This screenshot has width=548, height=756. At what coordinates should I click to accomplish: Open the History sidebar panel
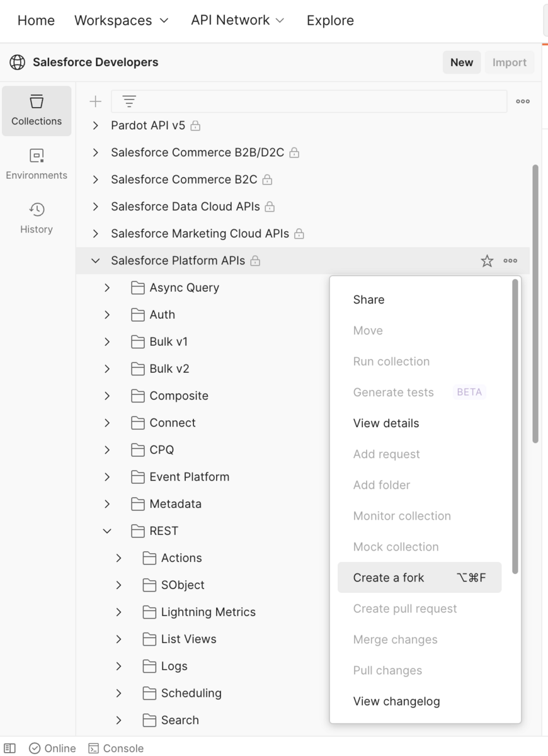tap(37, 218)
